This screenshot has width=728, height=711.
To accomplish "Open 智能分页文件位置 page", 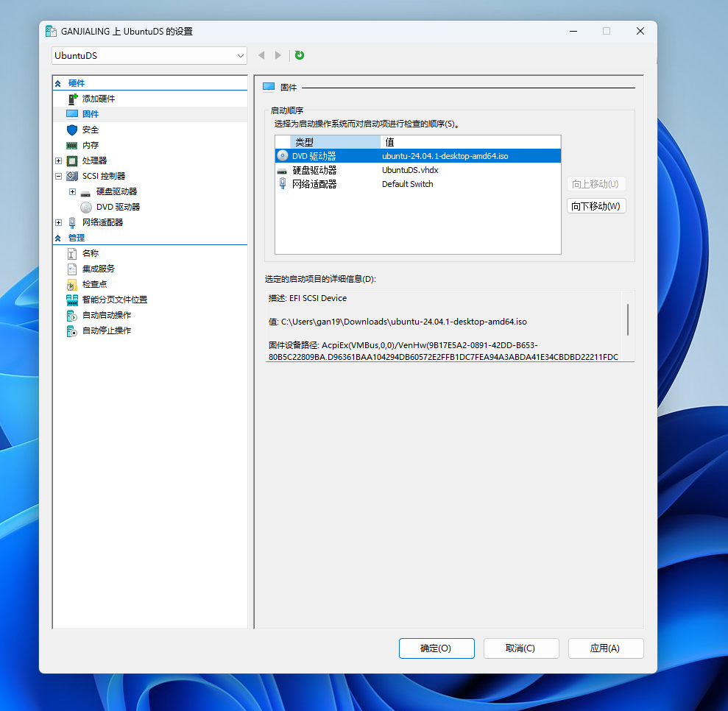I will click(x=115, y=300).
